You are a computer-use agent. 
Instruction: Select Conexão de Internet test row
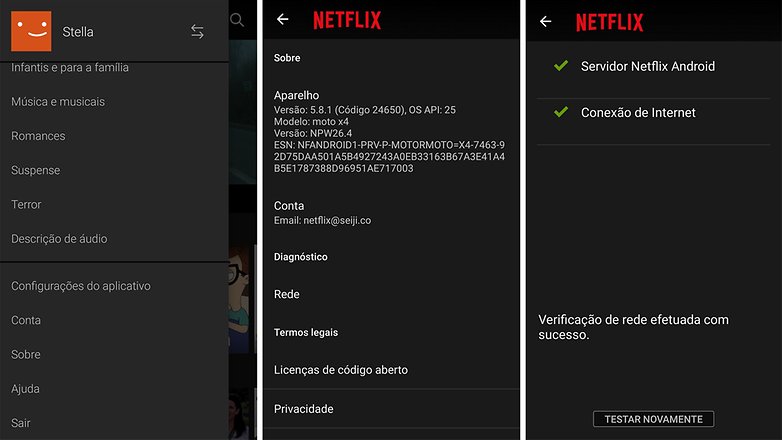(653, 113)
